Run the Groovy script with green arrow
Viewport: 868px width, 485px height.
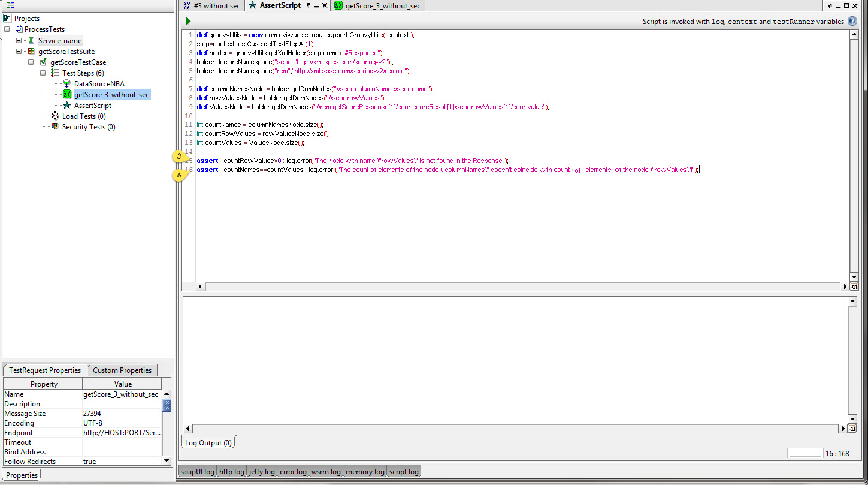(x=187, y=20)
